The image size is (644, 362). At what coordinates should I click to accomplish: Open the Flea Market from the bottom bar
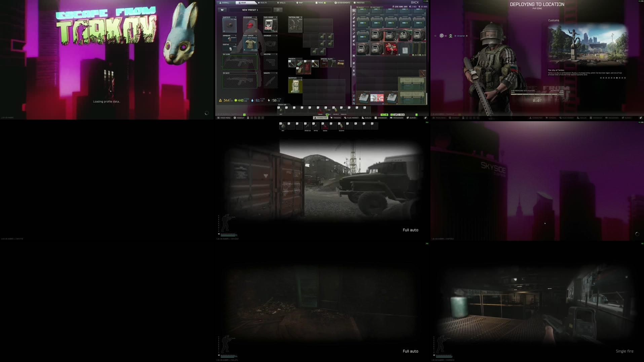point(352,118)
